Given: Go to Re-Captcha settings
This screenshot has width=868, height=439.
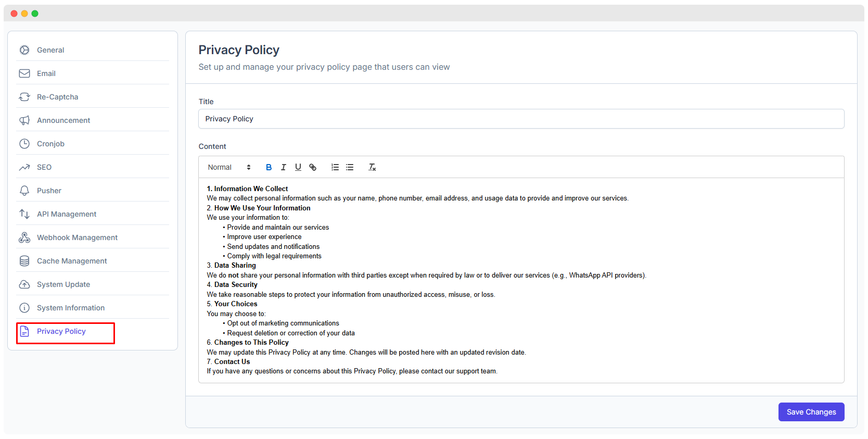Looking at the screenshot, I should [93, 97].
